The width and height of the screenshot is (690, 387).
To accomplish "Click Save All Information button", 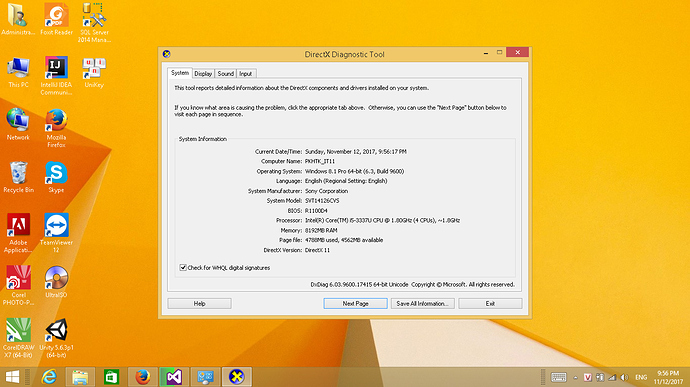I will pyautogui.click(x=422, y=303).
